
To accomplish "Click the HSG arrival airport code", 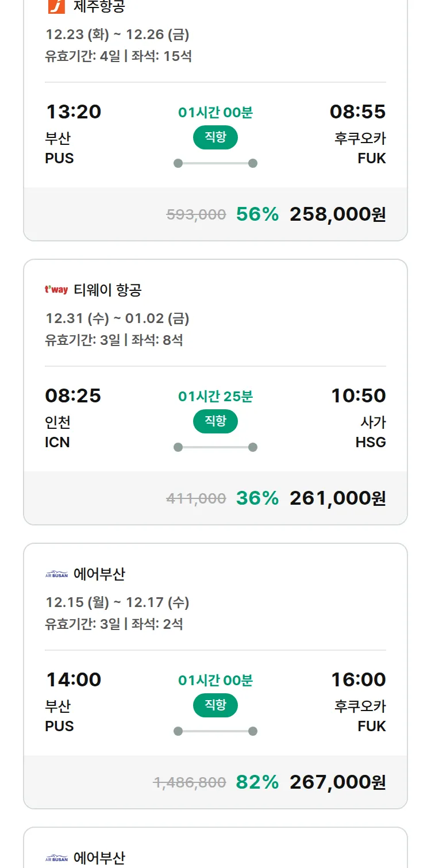I will [x=371, y=442].
